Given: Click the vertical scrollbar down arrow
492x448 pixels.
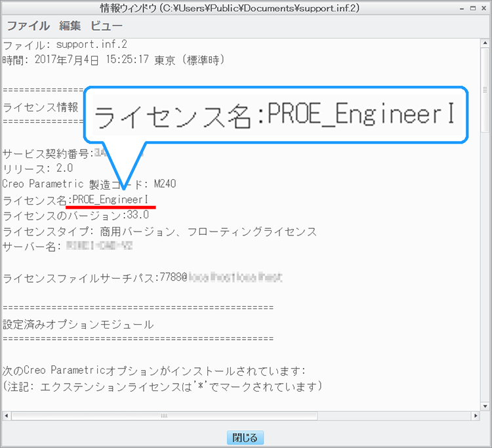Looking at the screenshot, I should [x=485, y=405].
